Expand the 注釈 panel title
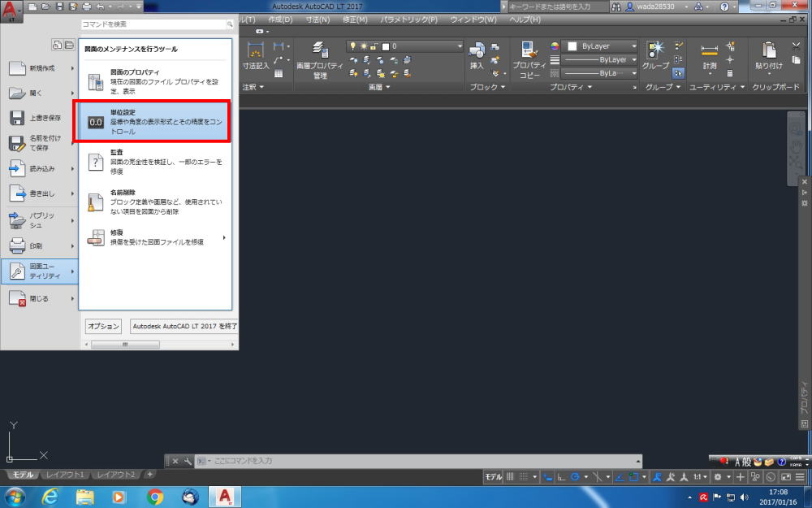Image resolution: width=812 pixels, height=508 pixels. coord(253,87)
